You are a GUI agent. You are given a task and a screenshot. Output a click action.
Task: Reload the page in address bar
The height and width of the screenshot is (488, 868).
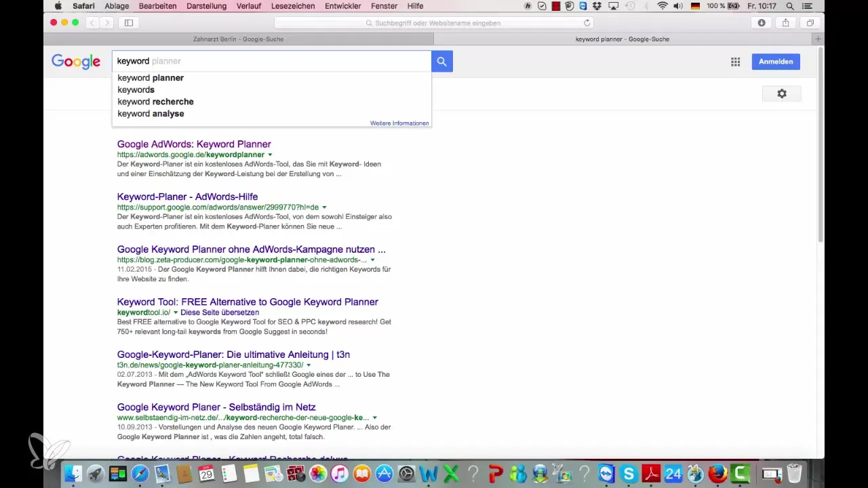(x=587, y=22)
